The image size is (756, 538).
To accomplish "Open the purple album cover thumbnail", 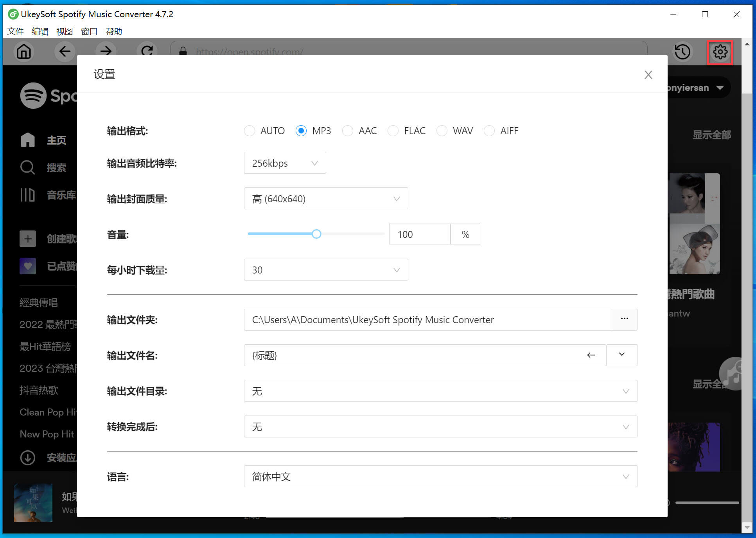I will (694, 447).
